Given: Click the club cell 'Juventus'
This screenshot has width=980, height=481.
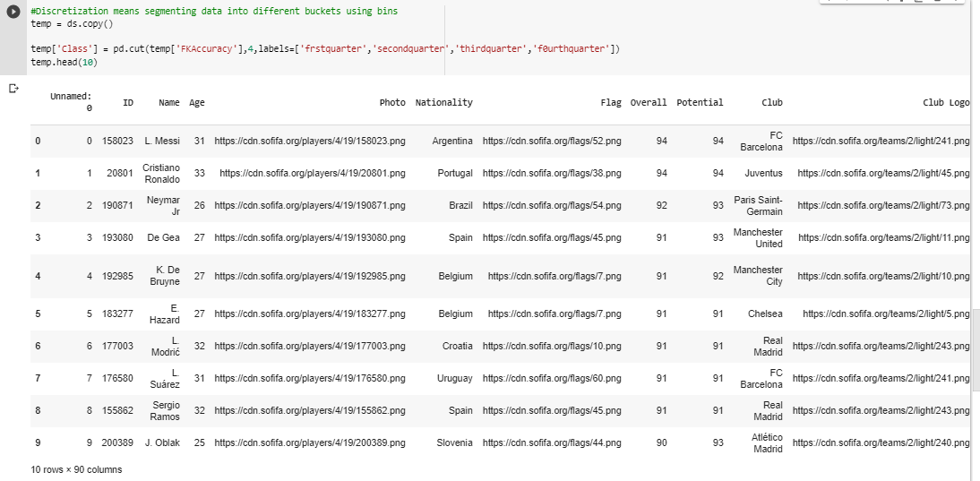Looking at the screenshot, I should pyautogui.click(x=764, y=174).
